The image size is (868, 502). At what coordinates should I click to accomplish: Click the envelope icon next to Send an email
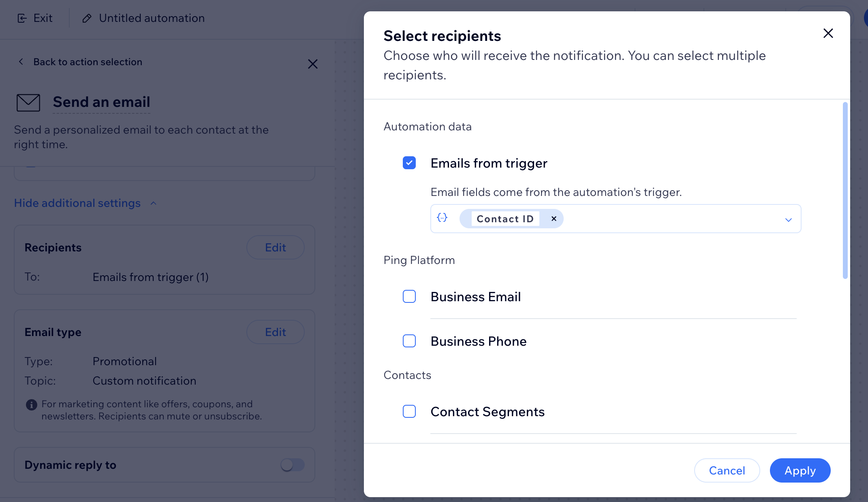[x=28, y=102]
